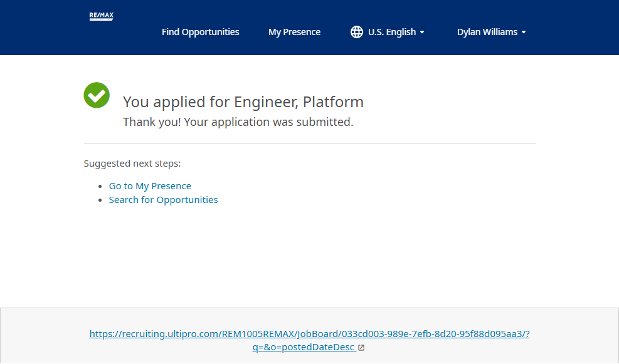The height and width of the screenshot is (364, 619).
Task: Open My Presence in the top navigation
Action: pos(294,32)
